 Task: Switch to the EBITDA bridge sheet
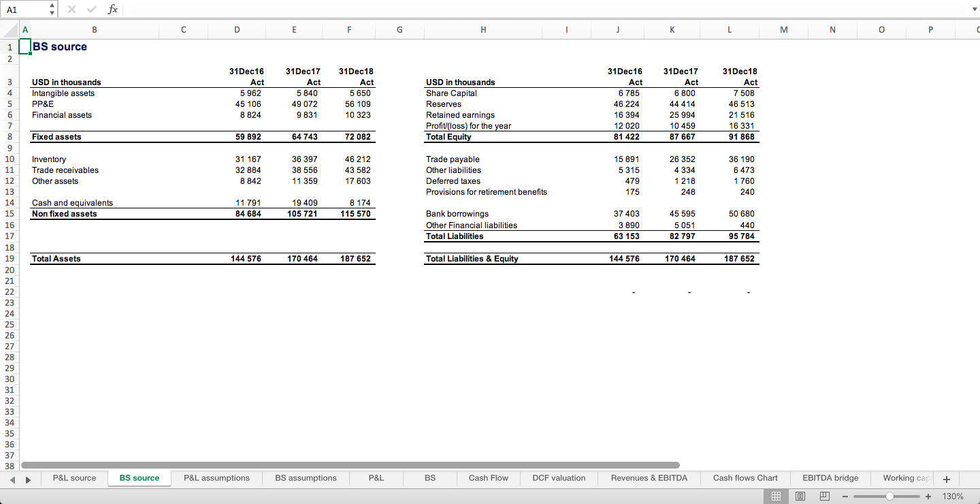pos(830,477)
